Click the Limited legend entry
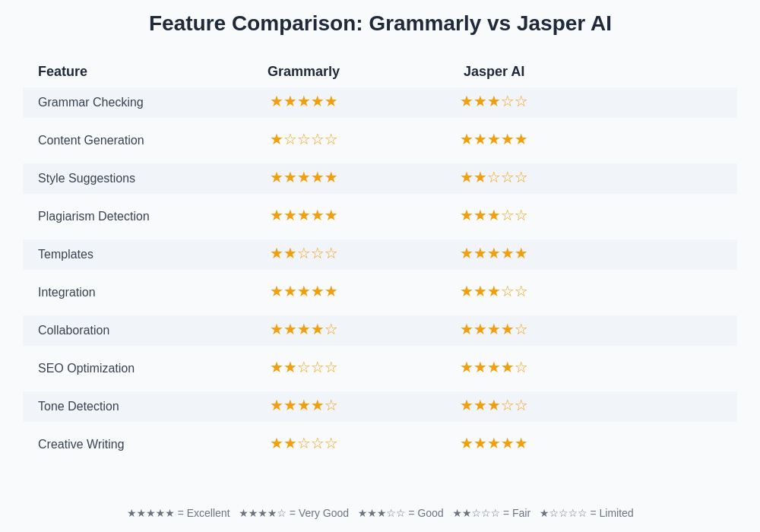The height and width of the screenshot is (532, 760). coord(586,513)
